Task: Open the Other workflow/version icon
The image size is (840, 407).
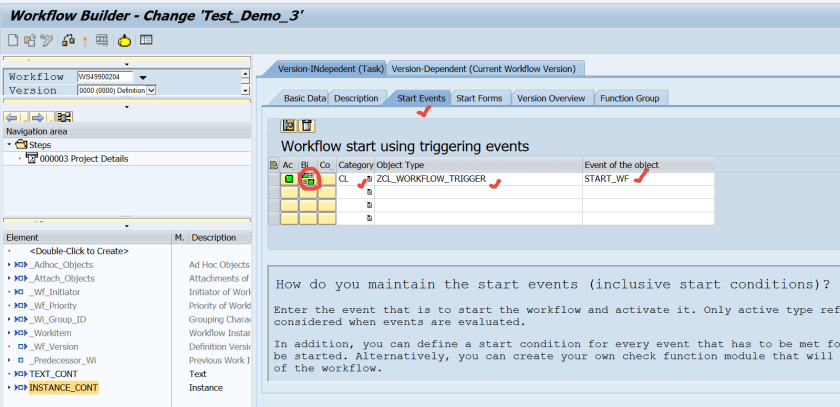Action: coord(29,40)
